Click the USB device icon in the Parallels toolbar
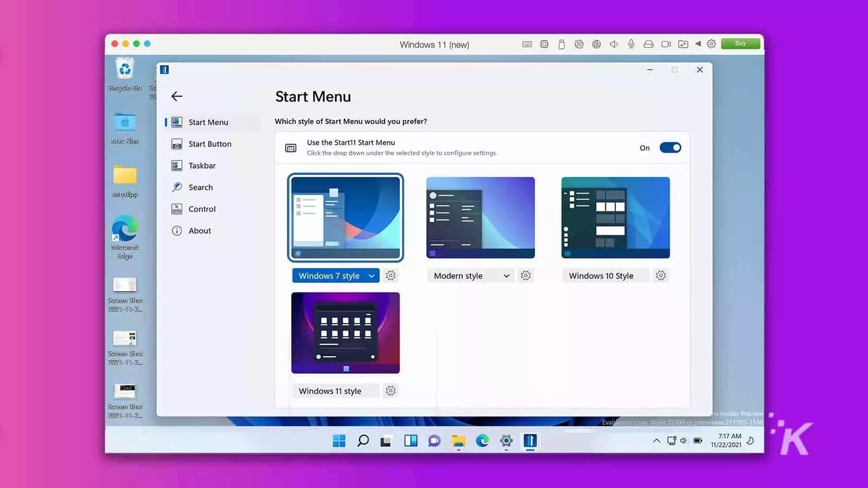 tap(561, 44)
